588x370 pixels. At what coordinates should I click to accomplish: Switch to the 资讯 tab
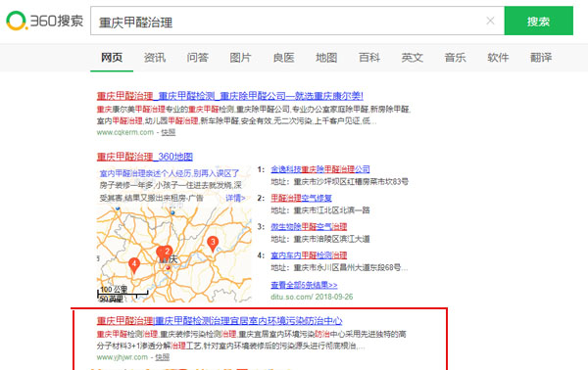click(x=155, y=58)
